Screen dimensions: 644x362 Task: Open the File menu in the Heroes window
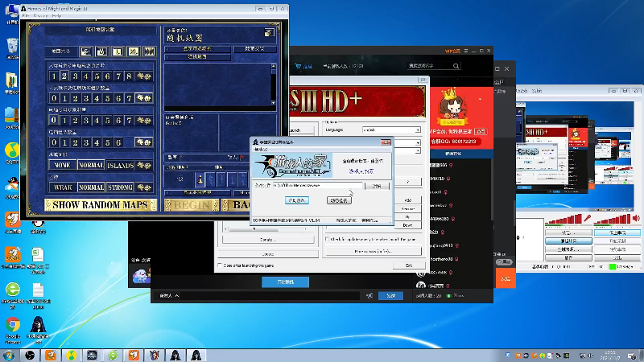(x=26, y=15)
